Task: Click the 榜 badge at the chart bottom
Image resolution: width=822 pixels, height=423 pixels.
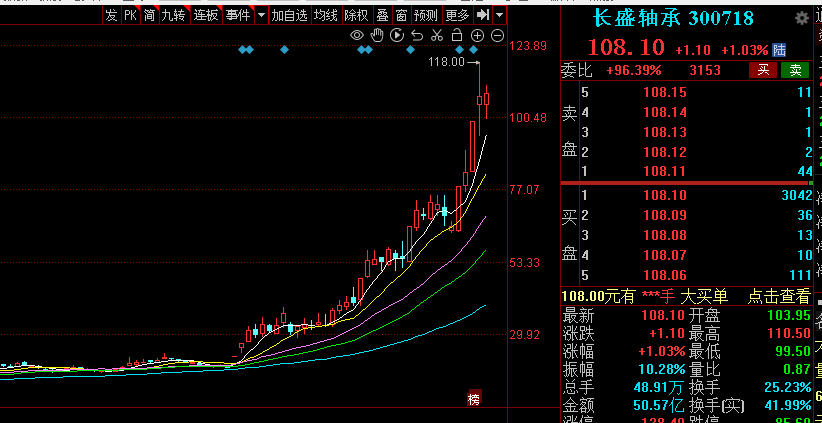Action: click(474, 399)
